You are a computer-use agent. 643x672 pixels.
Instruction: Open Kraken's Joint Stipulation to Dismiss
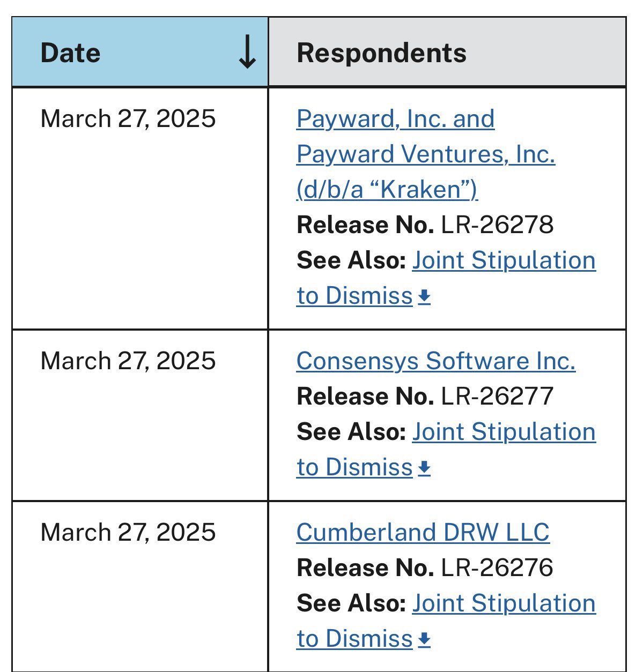503,261
